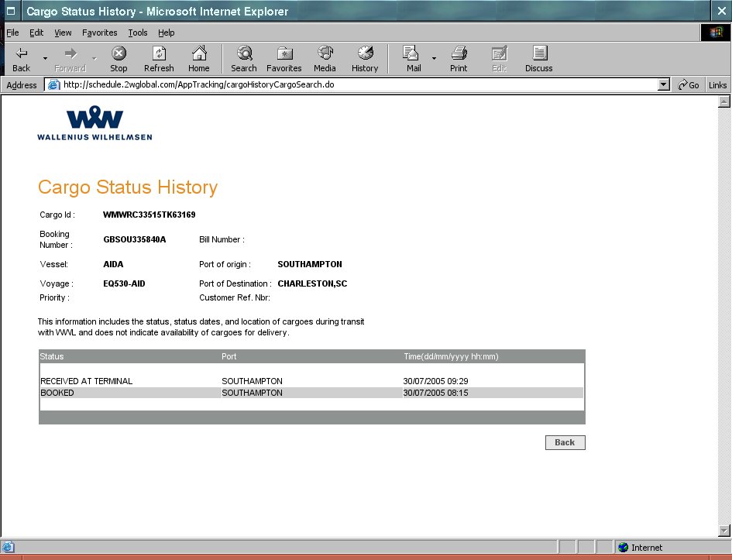Click the Stop toolbar icon
Screen dimensions: 732x560
119,53
